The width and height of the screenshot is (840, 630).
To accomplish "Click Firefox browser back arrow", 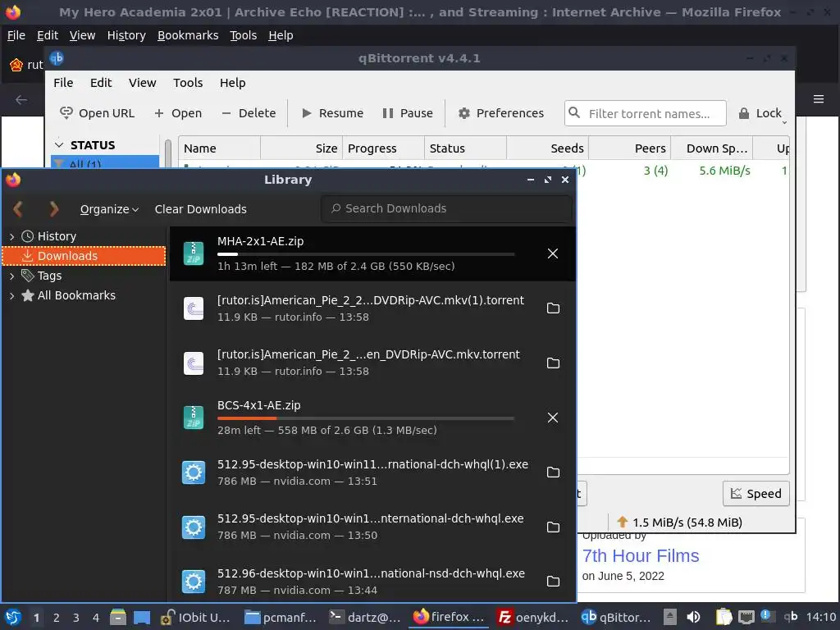I will pyautogui.click(x=21, y=99).
